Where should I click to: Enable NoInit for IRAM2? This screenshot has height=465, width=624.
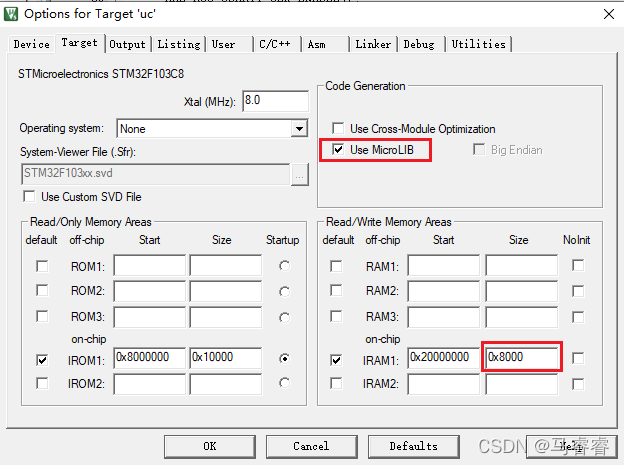[578, 384]
